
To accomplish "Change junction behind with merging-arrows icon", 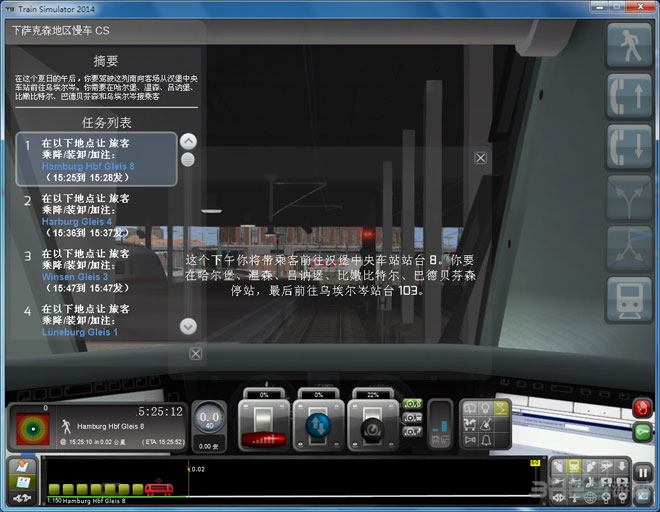I will (x=629, y=248).
